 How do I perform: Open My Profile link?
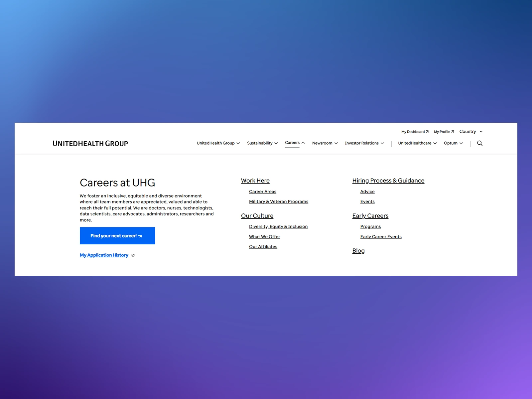coord(444,132)
